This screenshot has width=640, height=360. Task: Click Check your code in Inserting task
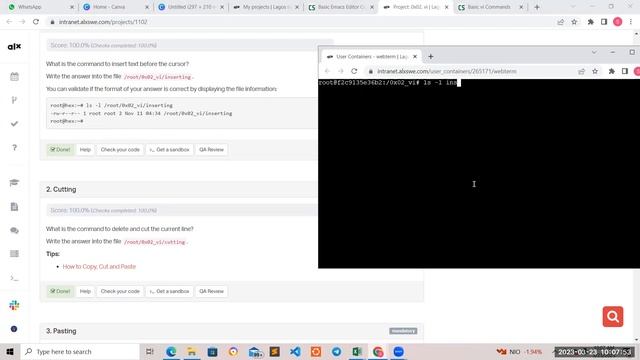[x=120, y=149]
